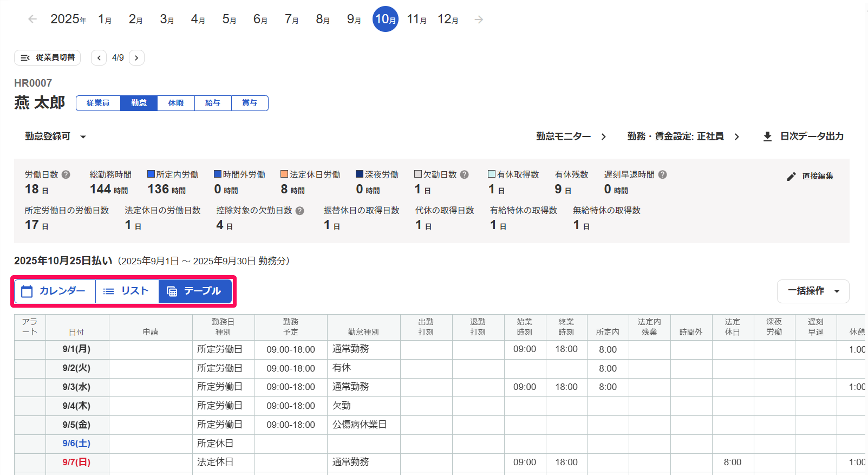This screenshot has width=868, height=475.
Task: Click download icon for 日次データ出力
Action: coord(767,136)
